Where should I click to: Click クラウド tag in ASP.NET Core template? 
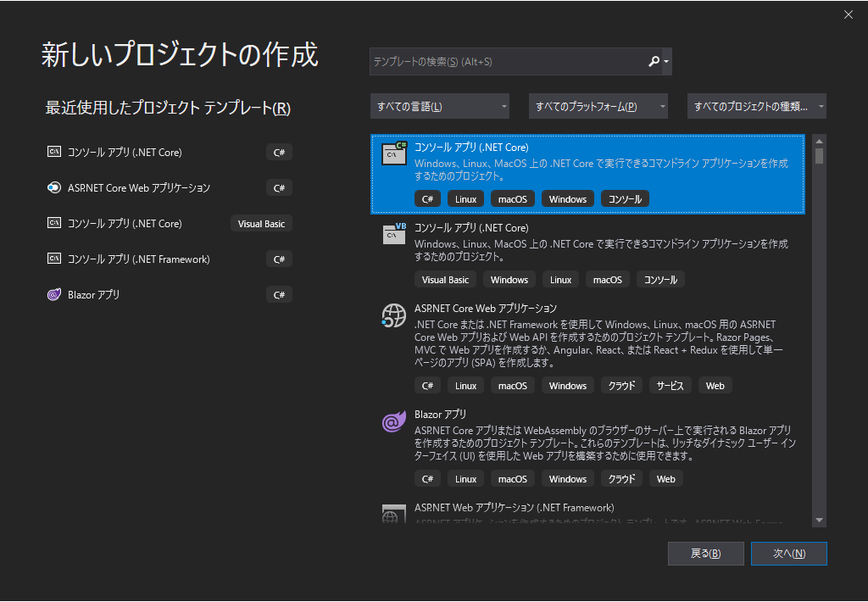[x=621, y=386]
